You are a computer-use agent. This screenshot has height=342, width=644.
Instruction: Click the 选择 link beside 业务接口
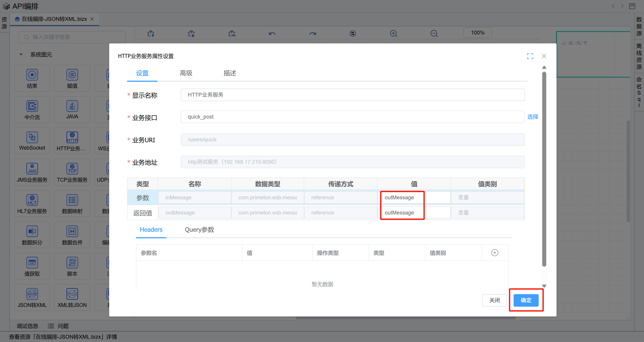pyautogui.click(x=533, y=117)
